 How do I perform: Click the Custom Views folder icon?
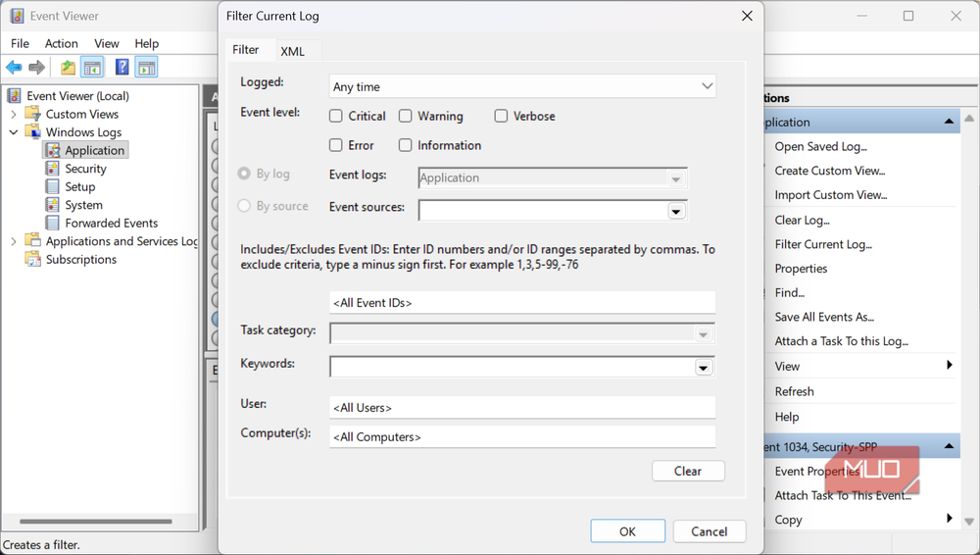pos(32,114)
